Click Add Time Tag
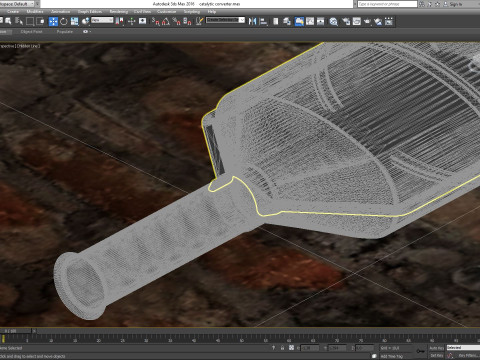The height and width of the screenshot is (360, 480). coord(392,356)
